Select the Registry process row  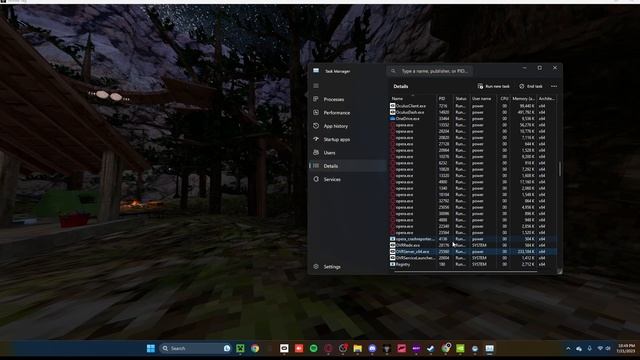[473, 264]
